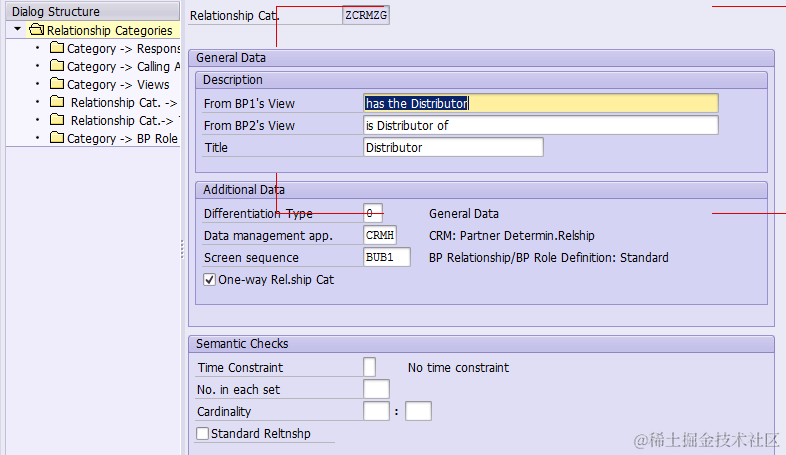Click folder icon beside Category -> Views
Screen dimensions: 786x455
pos(57,84)
